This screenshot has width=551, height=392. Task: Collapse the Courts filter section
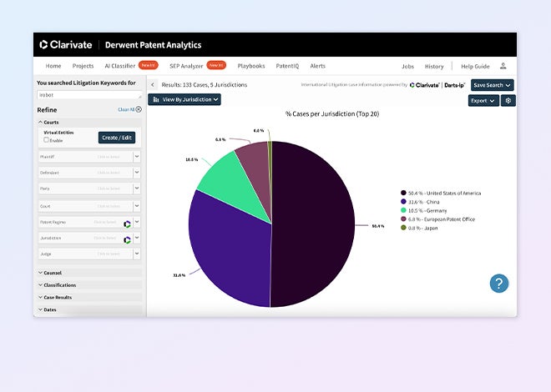click(50, 123)
